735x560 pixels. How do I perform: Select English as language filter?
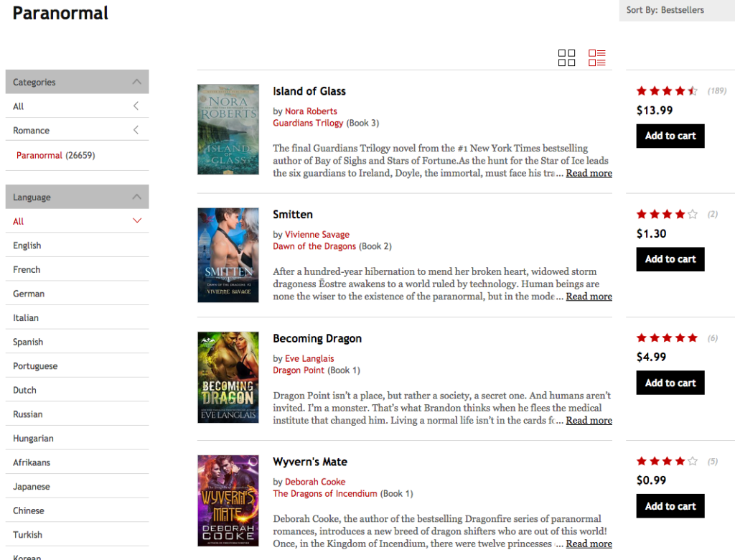coord(27,245)
